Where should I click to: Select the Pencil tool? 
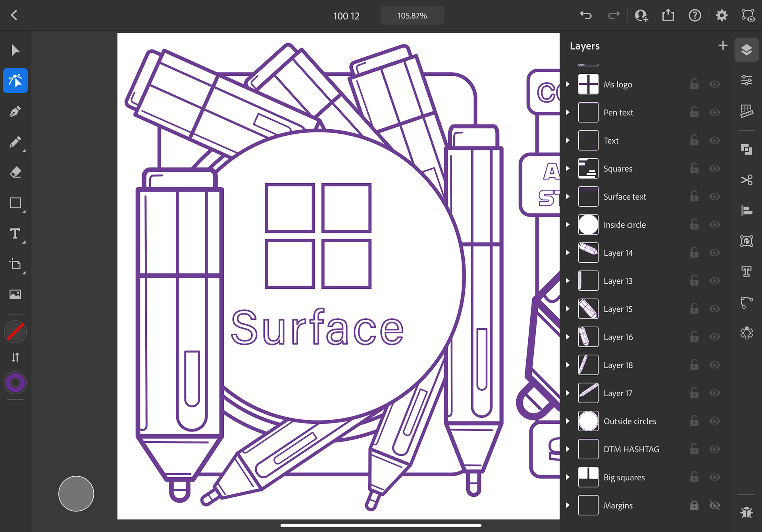pyautogui.click(x=15, y=142)
